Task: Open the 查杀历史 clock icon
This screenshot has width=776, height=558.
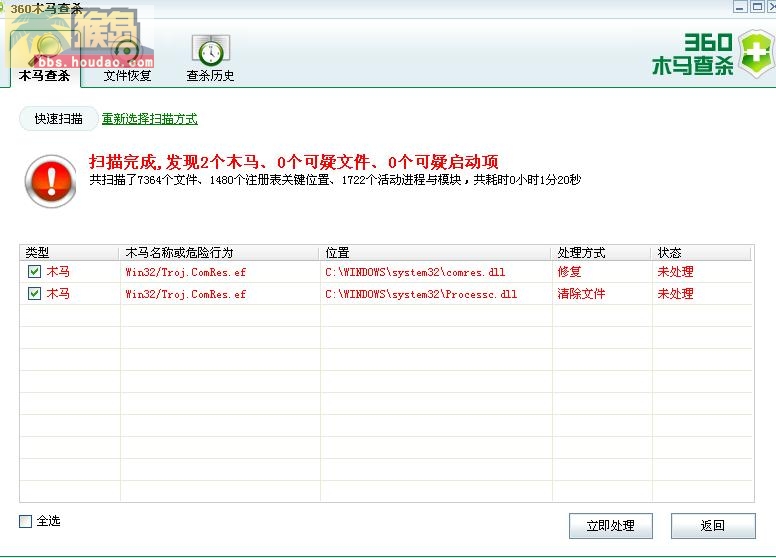Action: coord(211,50)
